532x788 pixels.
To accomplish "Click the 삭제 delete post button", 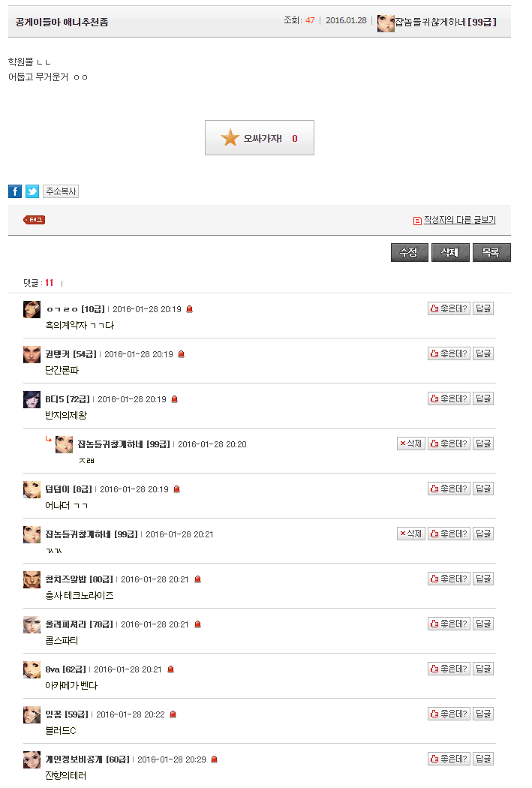I will 450,252.
